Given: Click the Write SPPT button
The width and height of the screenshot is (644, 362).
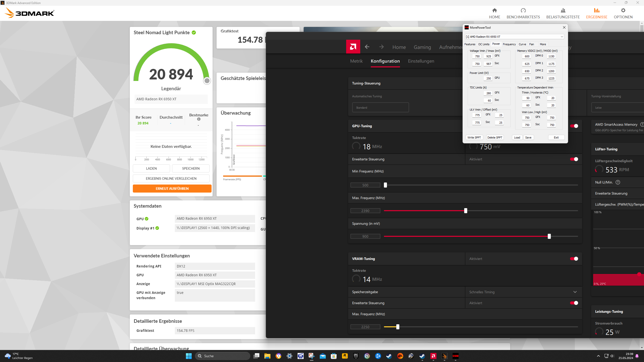Looking at the screenshot, I should 474,138.
